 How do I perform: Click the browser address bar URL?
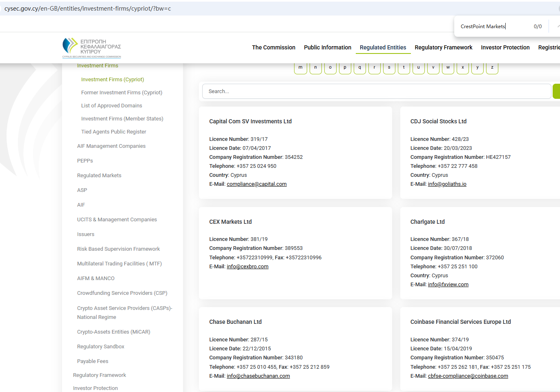click(x=88, y=9)
